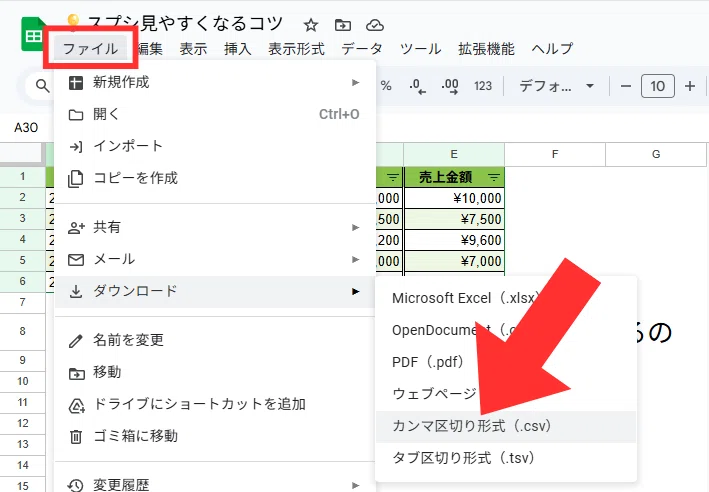Download as OpenDocument format
Image resolution: width=709 pixels, height=492 pixels.
506,330
